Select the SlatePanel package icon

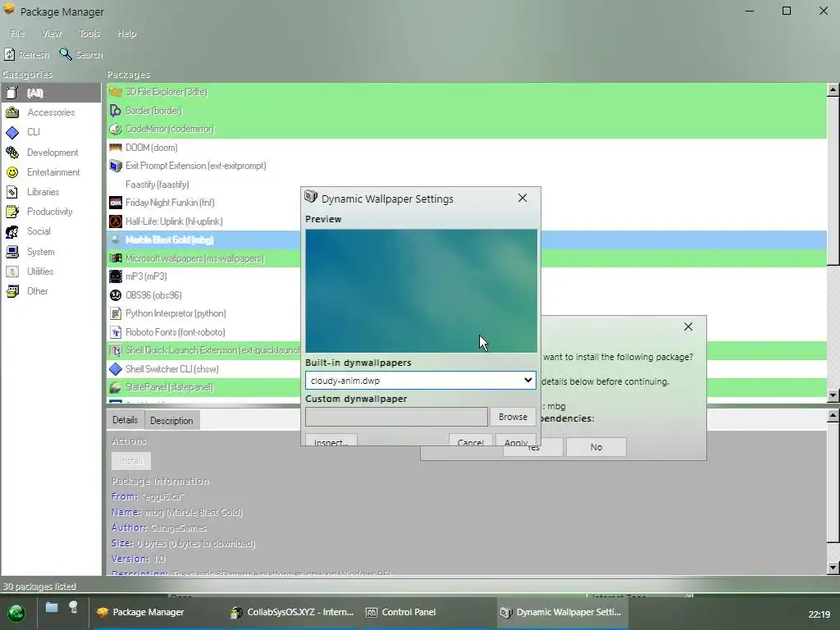click(115, 387)
